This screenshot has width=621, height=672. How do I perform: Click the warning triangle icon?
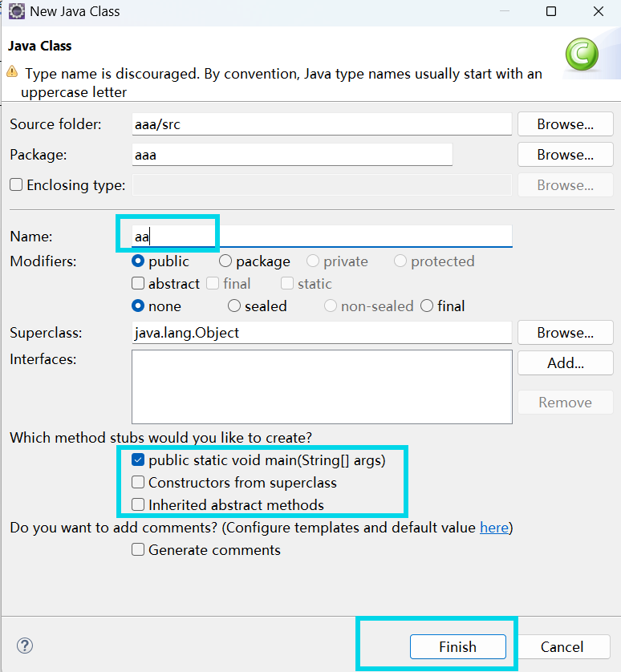pos(14,72)
